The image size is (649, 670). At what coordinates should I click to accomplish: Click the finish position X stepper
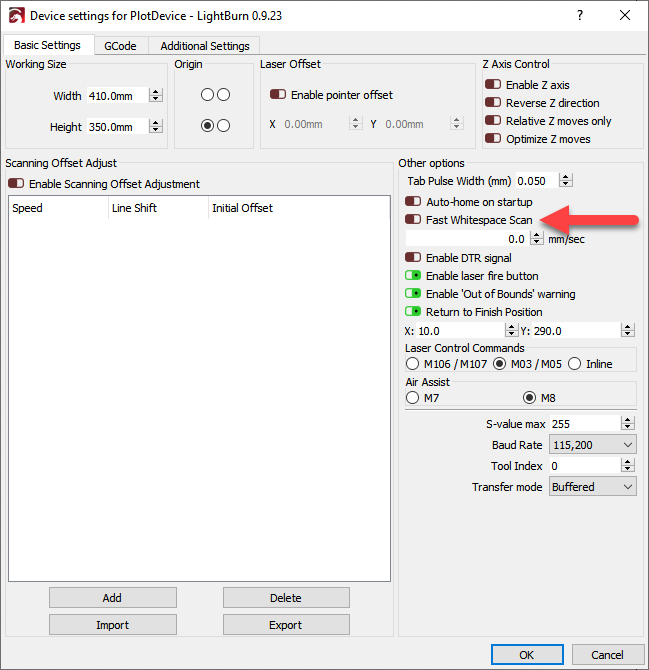click(x=511, y=330)
